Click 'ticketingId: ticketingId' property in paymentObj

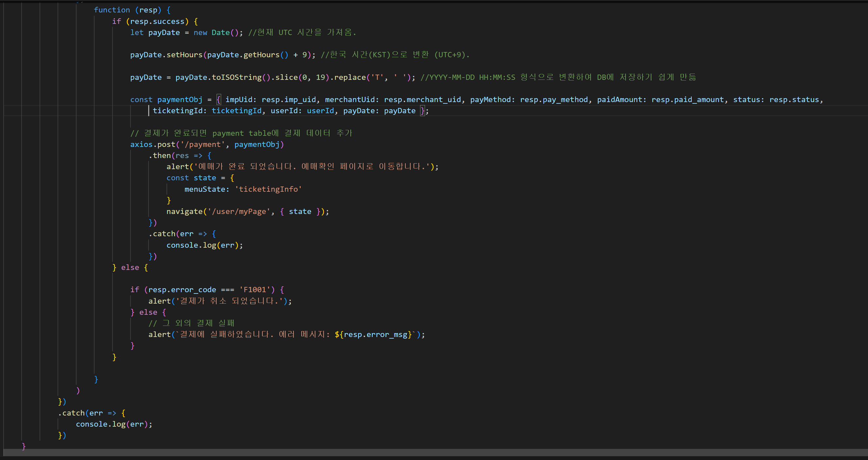click(207, 111)
